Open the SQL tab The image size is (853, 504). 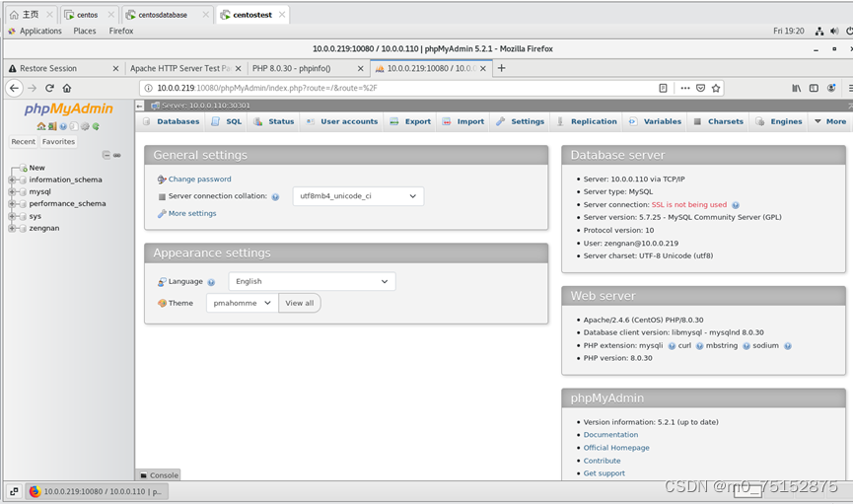tap(227, 121)
